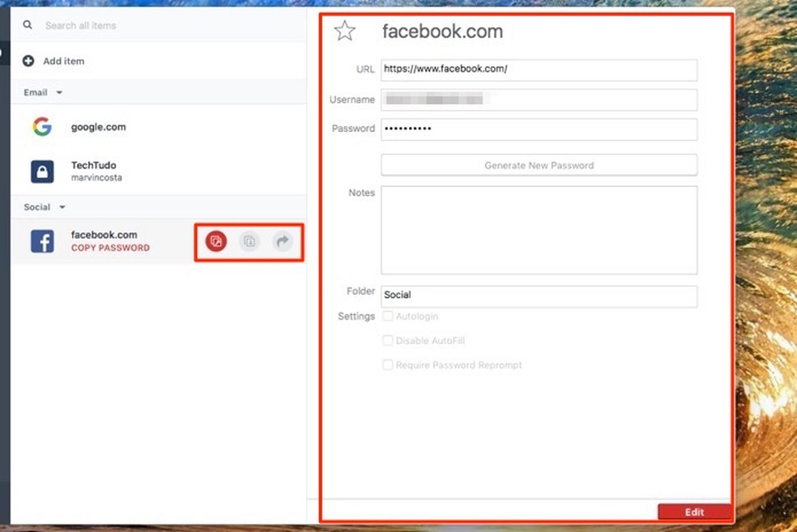This screenshot has width=797, height=532.
Task: Open the Folder field dropdown
Action: (x=539, y=296)
